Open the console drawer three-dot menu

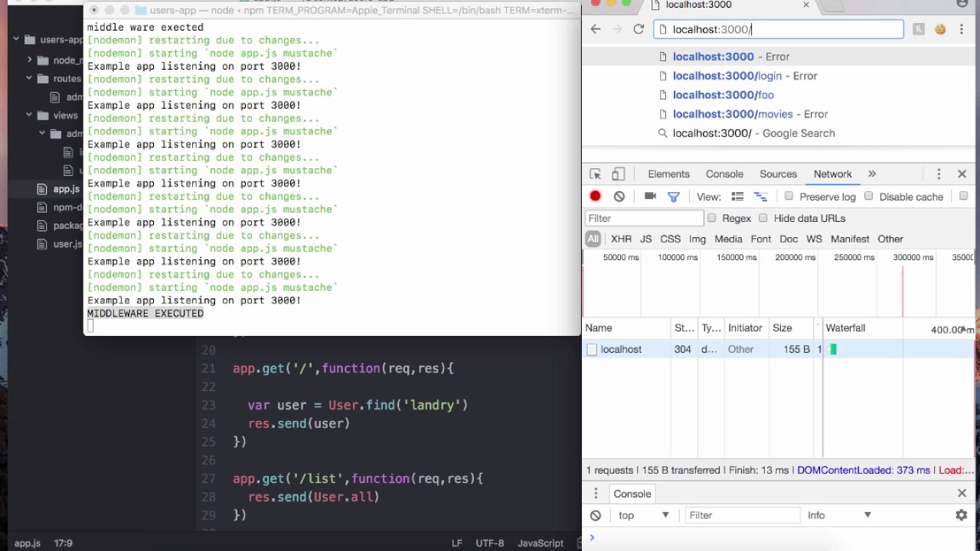pyautogui.click(x=596, y=494)
